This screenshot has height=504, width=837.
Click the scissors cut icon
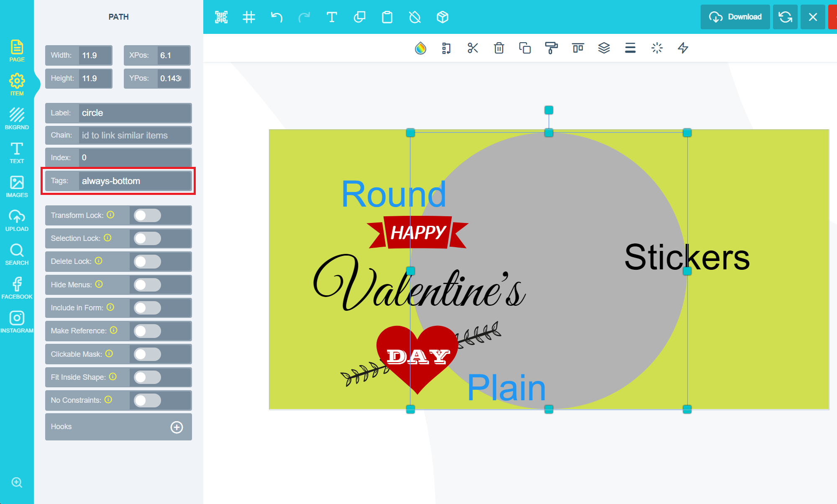point(473,48)
